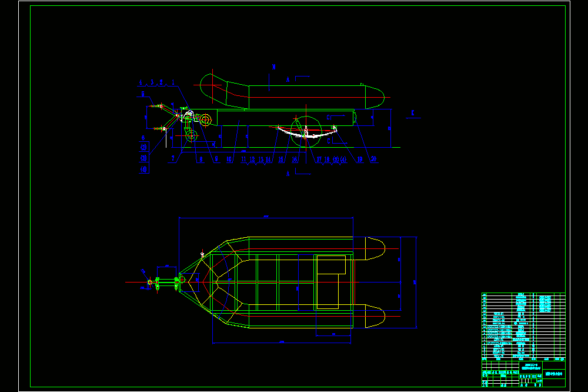The image size is (588, 392).
Task: Click part callout number 3
Action: click(x=152, y=82)
